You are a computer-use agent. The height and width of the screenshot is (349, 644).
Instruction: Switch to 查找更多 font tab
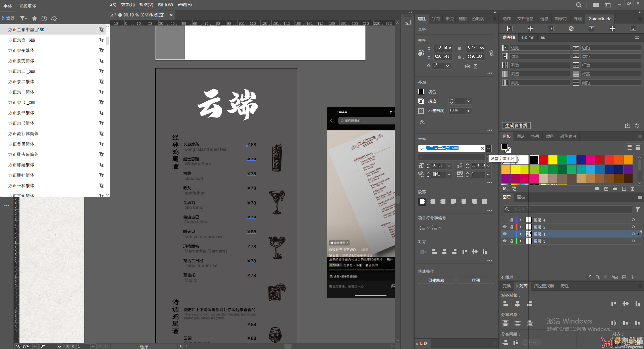click(28, 6)
